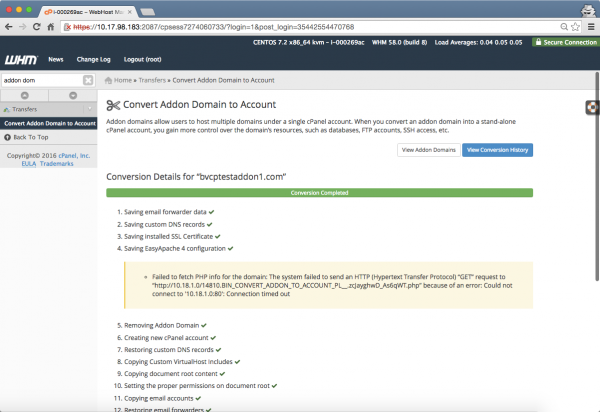Clear the sidebar search with X icon
This screenshot has height=412, width=600.
pos(88,80)
